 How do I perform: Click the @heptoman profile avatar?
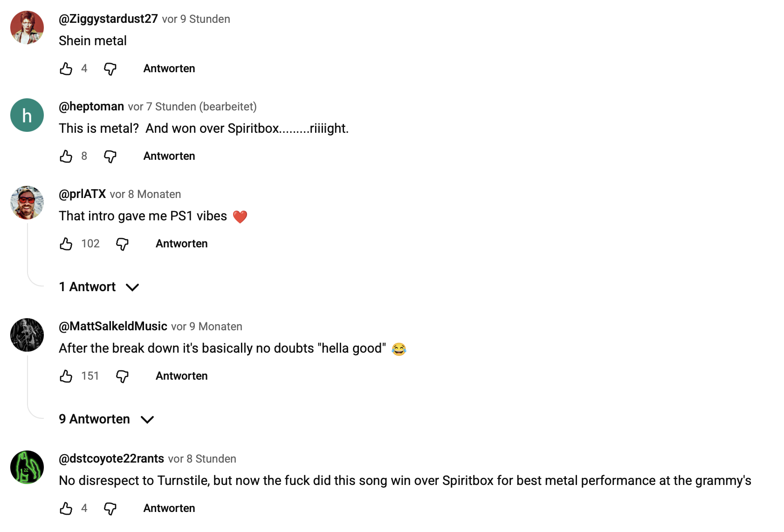coord(27,115)
